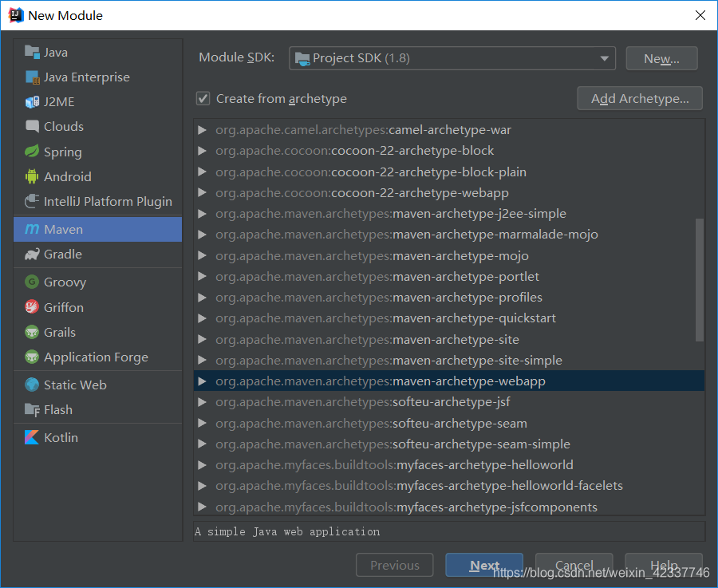Select myfaces-archetype-helloworld-facelets entry

448,486
